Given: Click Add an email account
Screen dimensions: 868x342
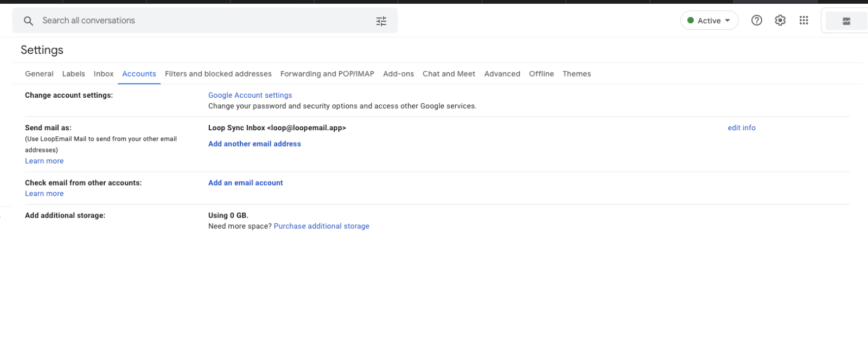Looking at the screenshot, I should (x=246, y=183).
